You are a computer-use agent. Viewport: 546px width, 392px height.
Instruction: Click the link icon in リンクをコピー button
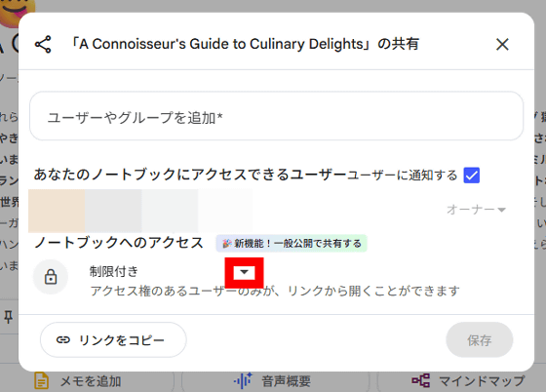pyautogui.click(x=63, y=339)
